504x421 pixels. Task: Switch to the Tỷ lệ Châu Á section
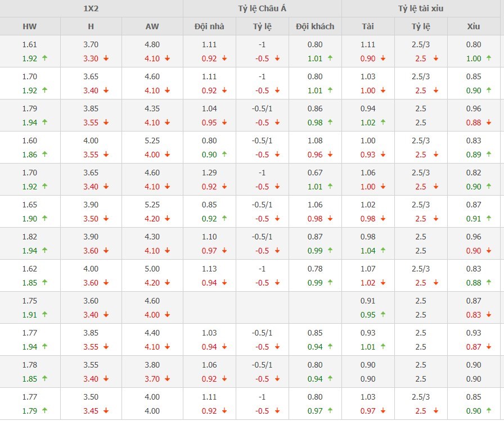[263, 8]
